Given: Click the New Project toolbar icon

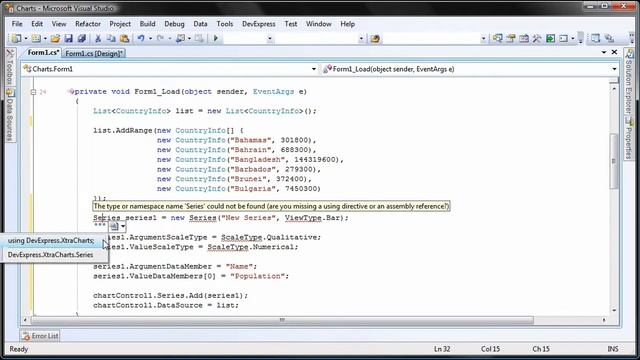Looking at the screenshot, I should tap(16, 38).
